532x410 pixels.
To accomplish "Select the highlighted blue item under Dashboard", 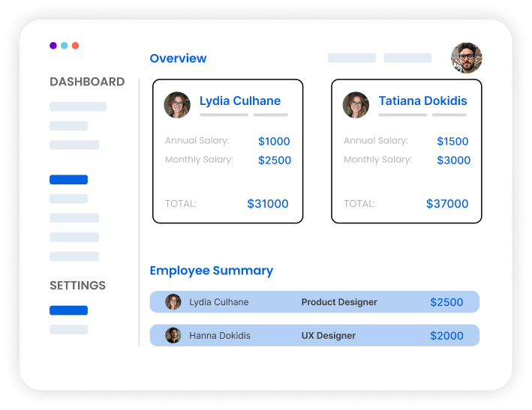I will click(68, 180).
